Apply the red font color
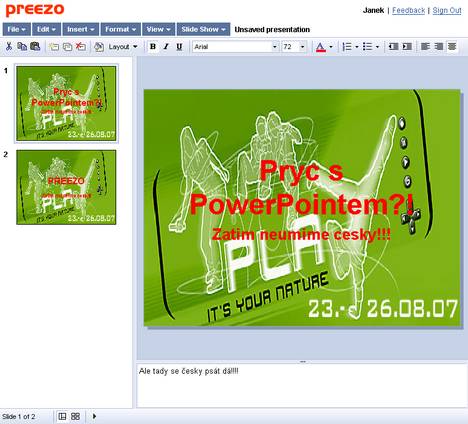The width and height of the screenshot is (468, 424). click(320, 47)
